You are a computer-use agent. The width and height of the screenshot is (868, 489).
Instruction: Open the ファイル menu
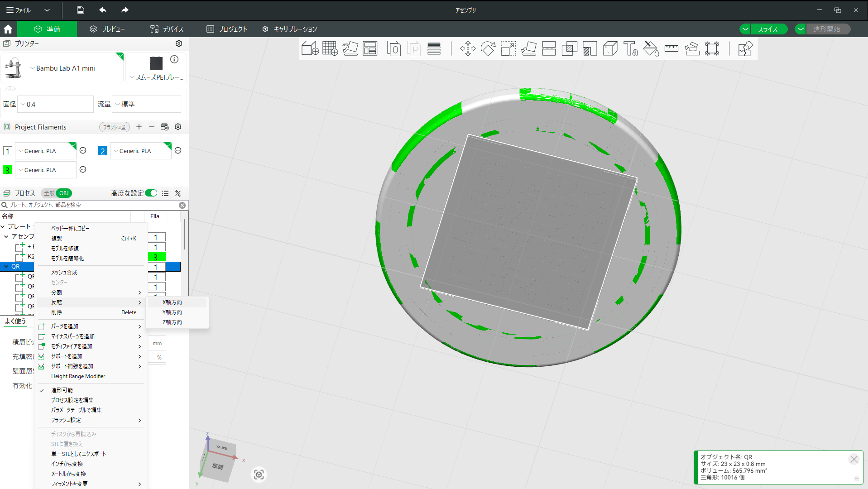(18, 10)
